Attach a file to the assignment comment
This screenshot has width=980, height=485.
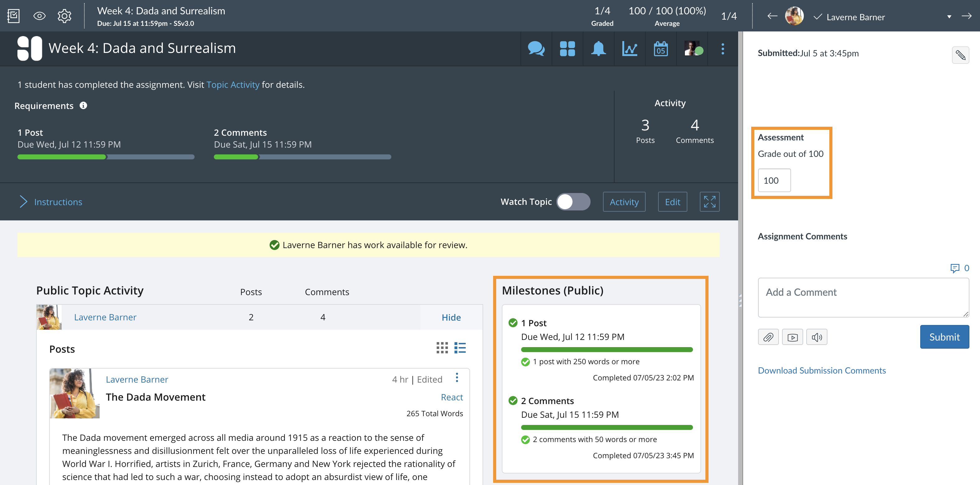coord(768,337)
